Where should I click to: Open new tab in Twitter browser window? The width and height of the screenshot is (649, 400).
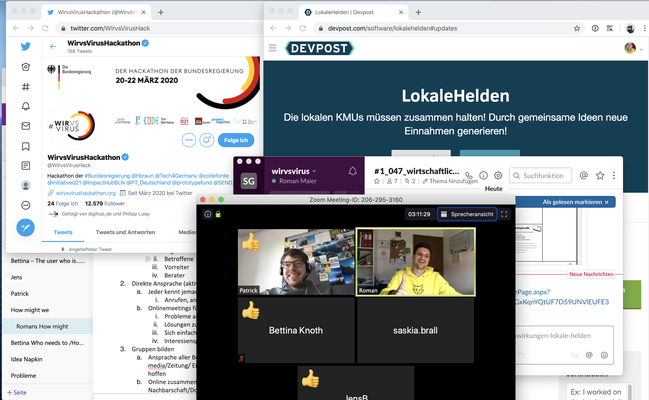point(161,12)
